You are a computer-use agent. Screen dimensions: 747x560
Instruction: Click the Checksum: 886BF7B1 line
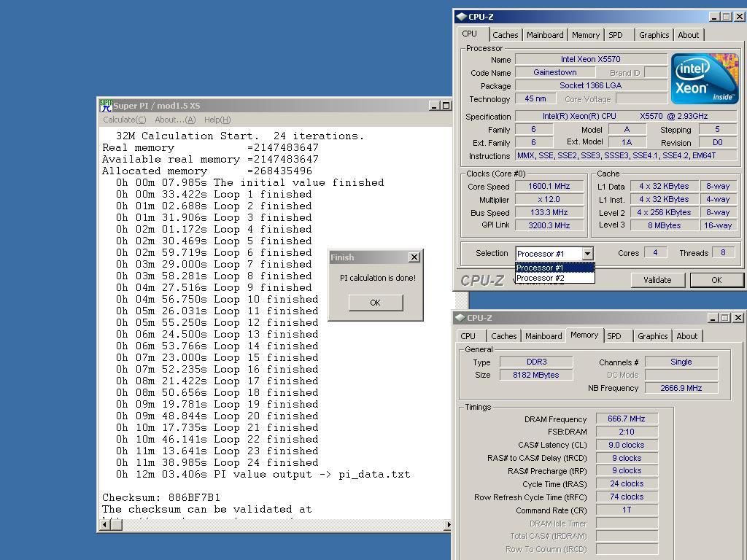click(161, 497)
